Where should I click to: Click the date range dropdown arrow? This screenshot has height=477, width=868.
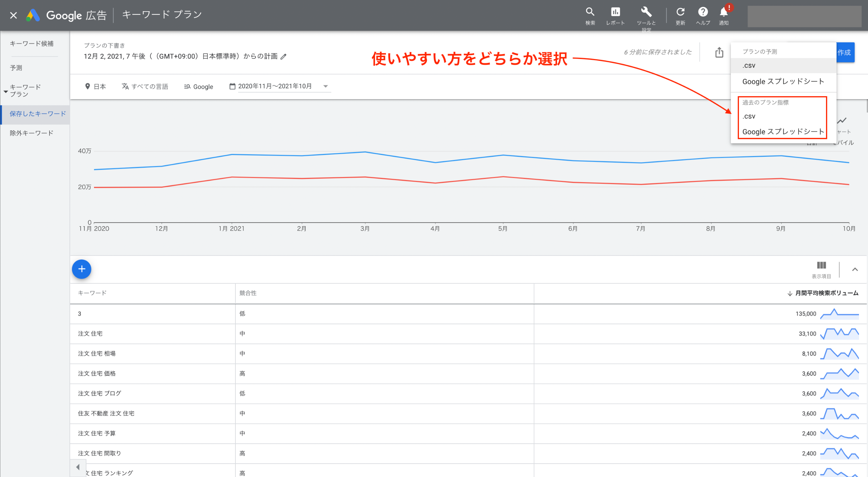(325, 86)
